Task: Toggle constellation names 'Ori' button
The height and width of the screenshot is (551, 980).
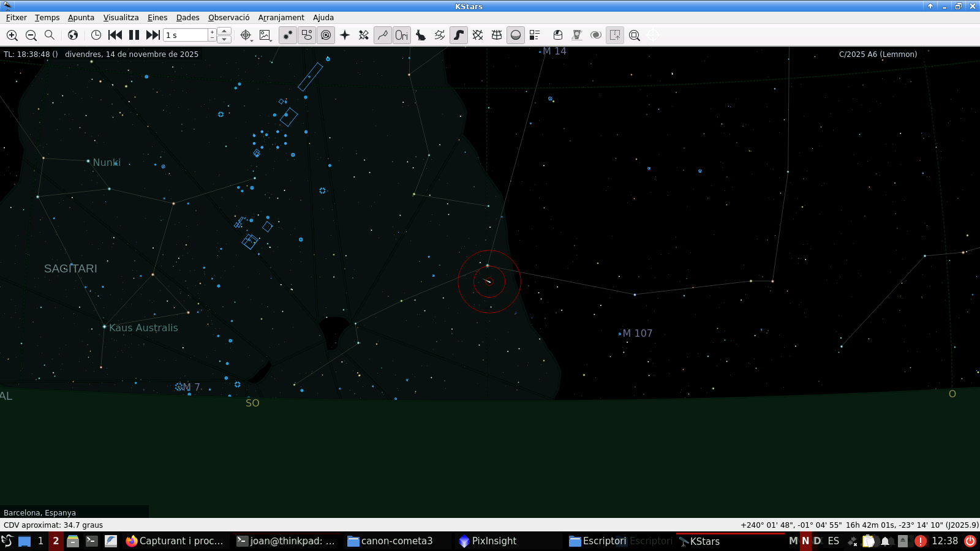Action: [402, 36]
